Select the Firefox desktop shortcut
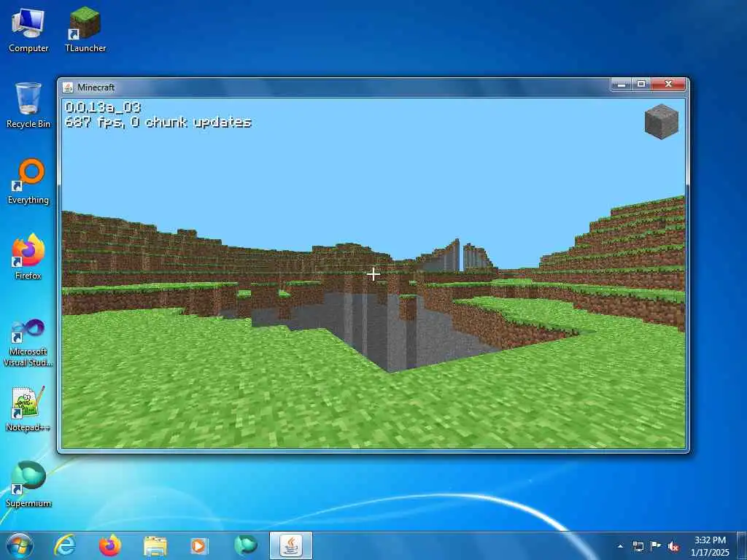The height and width of the screenshot is (560, 747). click(x=28, y=257)
